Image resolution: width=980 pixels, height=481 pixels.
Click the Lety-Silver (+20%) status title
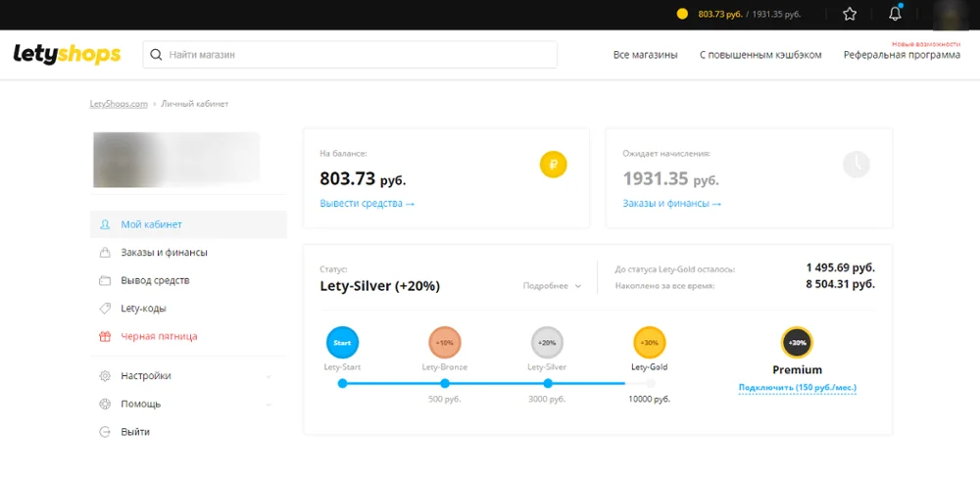379,287
